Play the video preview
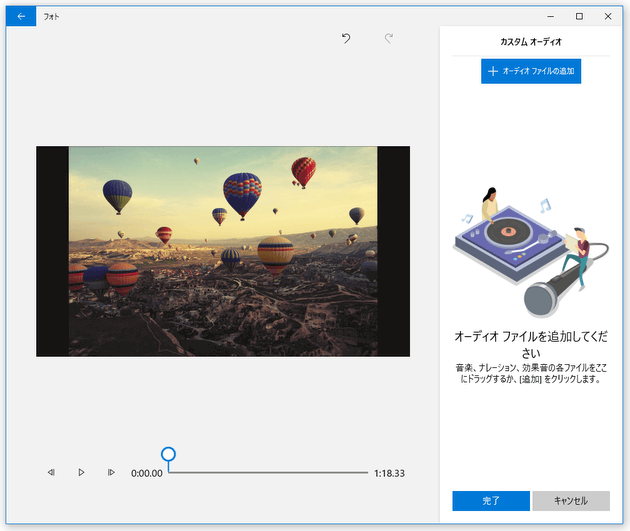Screen dimensions: 630x531 pyautogui.click(x=81, y=472)
